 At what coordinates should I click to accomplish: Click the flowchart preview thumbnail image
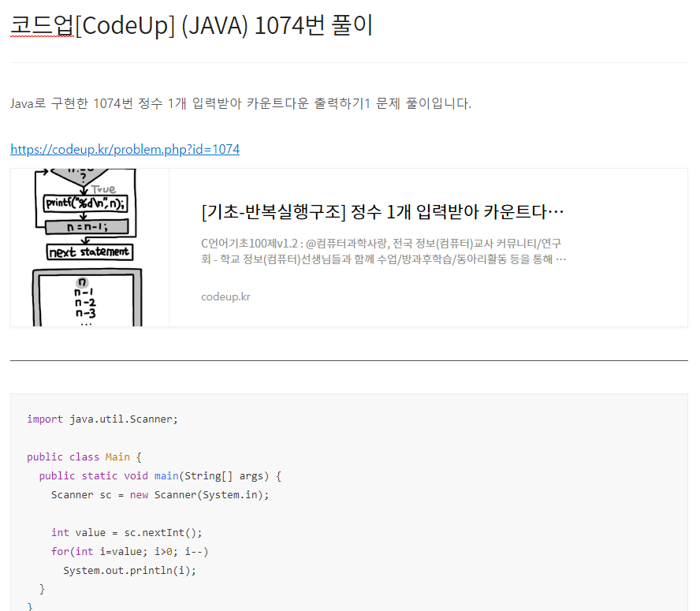click(x=90, y=248)
